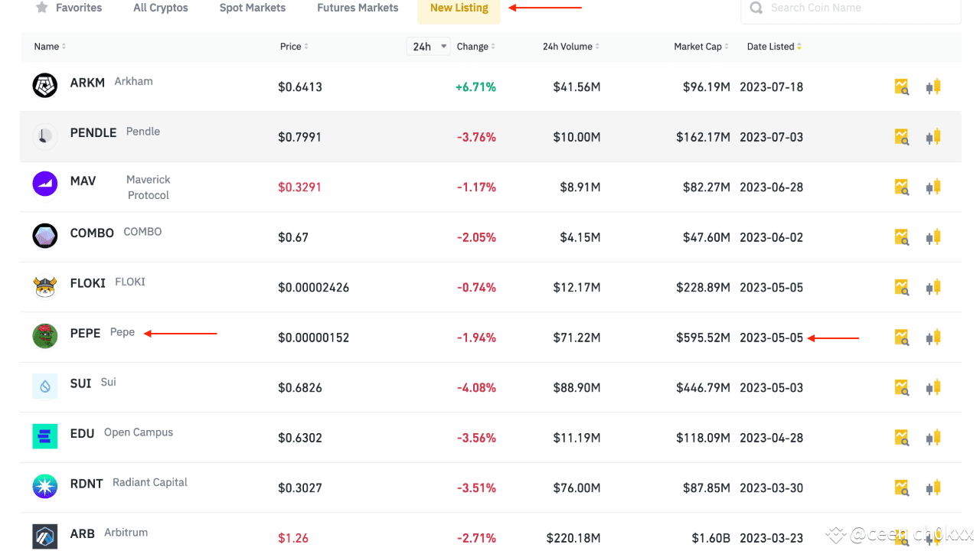Click the Search Coin Name input field

tap(842, 7)
